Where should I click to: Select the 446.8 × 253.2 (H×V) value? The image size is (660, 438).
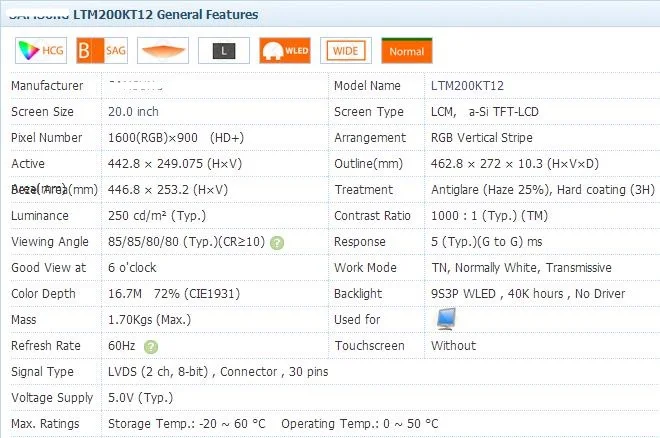(x=168, y=190)
